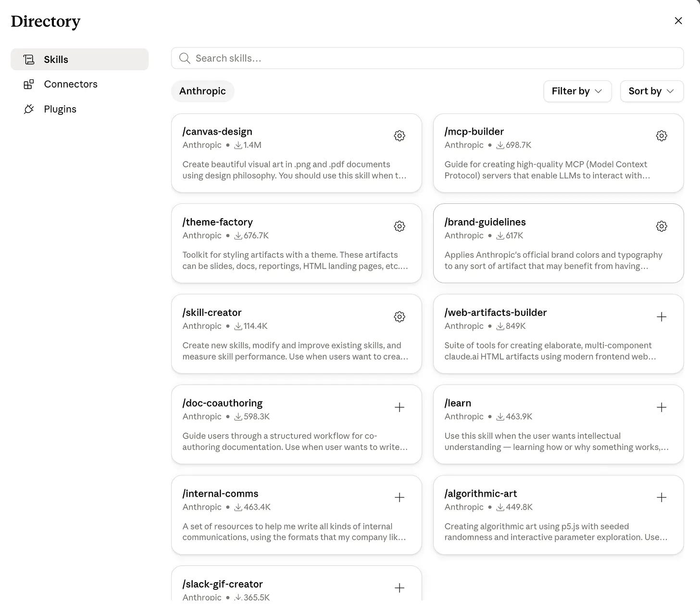This screenshot has width=700, height=612.
Task: Open the /learn skill title
Action: [x=458, y=403]
